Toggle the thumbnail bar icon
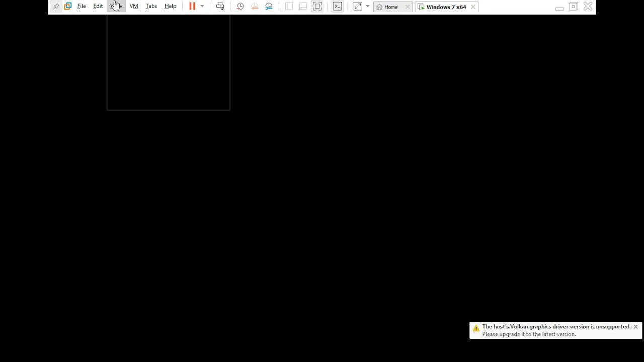Viewport: 644px width, 362px height. tap(303, 7)
